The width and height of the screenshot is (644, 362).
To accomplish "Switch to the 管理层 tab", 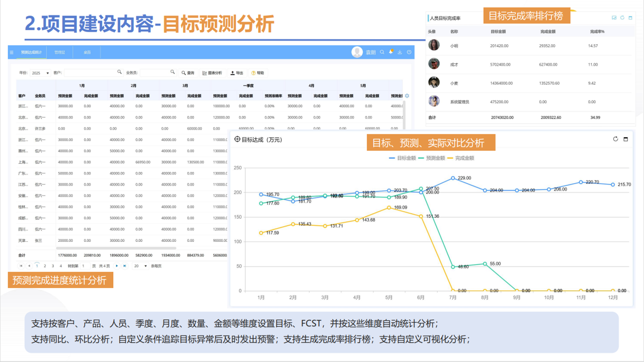I will [x=60, y=52].
